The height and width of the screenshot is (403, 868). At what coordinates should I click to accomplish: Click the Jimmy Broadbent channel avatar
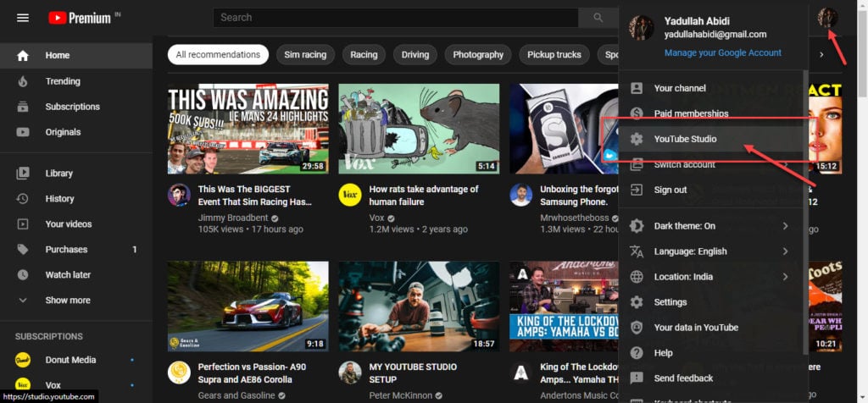point(179,195)
